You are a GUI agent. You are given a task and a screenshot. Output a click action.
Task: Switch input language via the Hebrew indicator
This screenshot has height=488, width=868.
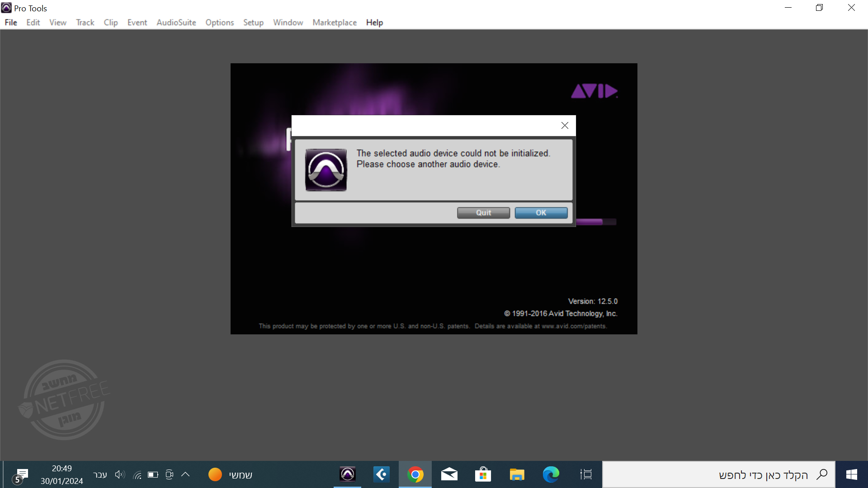[x=100, y=474]
